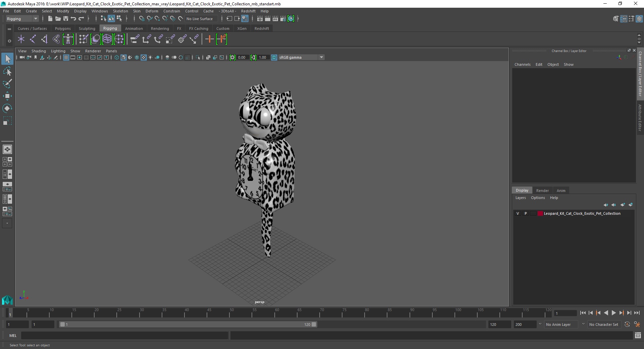
Task: Open a scene file with folder icon
Action: [58, 19]
